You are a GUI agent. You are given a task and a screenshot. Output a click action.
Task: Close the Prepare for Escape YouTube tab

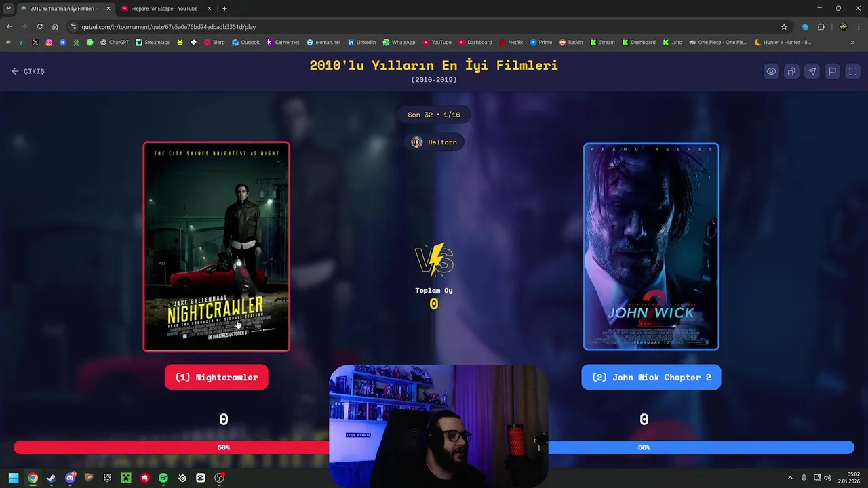(x=209, y=9)
